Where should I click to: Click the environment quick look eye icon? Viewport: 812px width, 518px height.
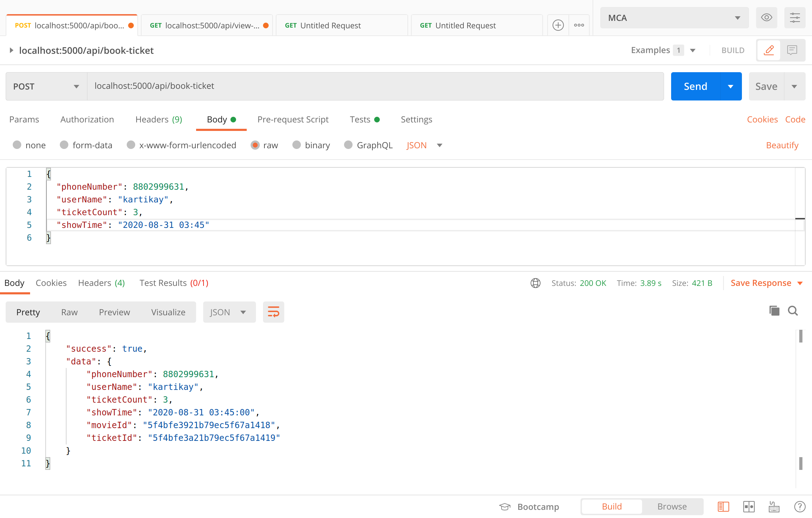click(766, 18)
